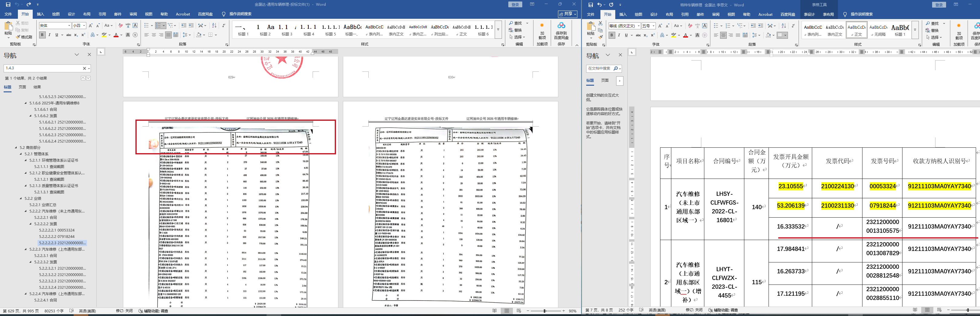Screen dimensions: 980x316
Task: Toggle Italic in left Word window
Action: [x=49, y=35]
